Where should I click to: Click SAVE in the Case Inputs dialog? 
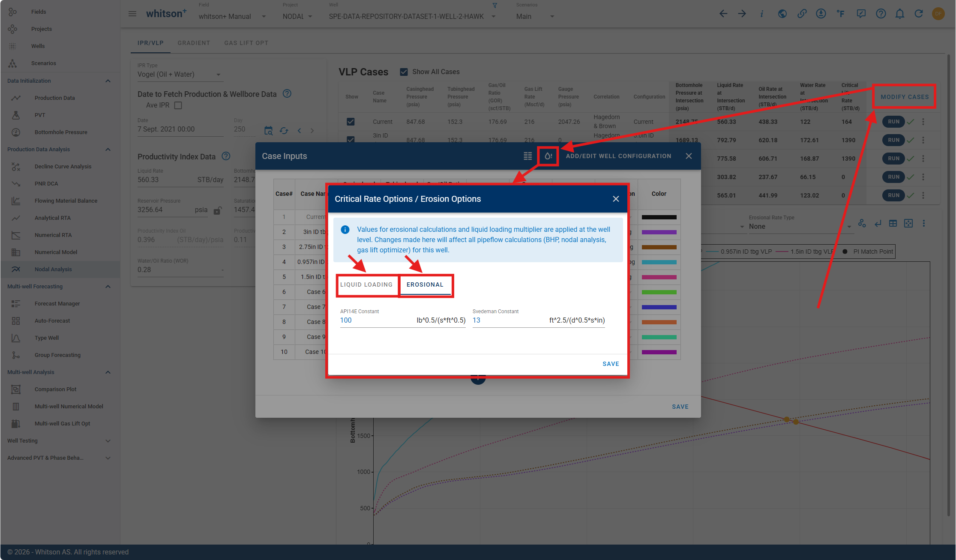pyautogui.click(x=680, y=407)
